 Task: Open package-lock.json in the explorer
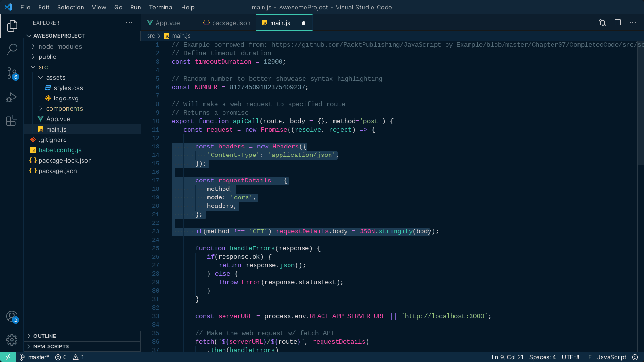82,160
